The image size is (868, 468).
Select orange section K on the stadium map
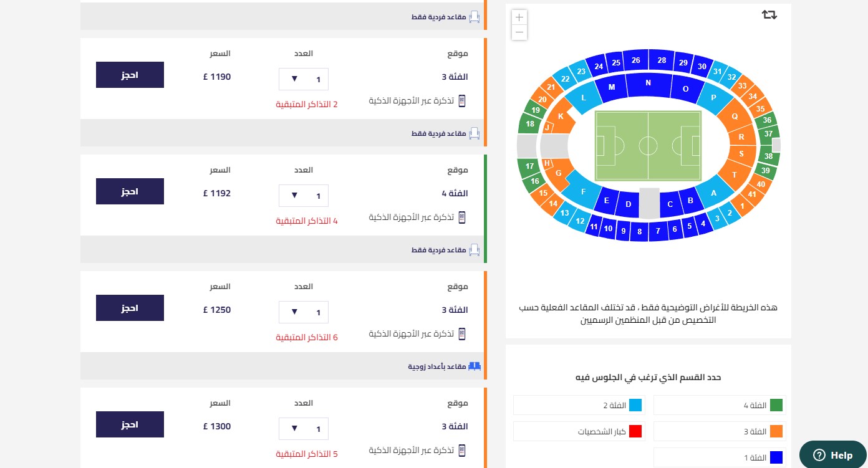[561, 116]
